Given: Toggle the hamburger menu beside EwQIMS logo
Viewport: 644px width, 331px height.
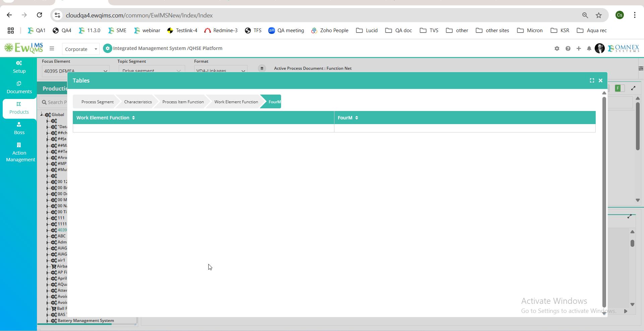Looking at the screenshot, I should [52, 48].
